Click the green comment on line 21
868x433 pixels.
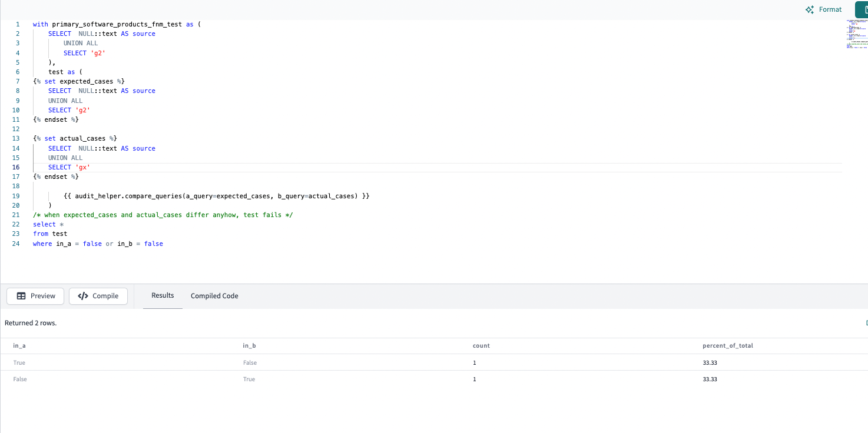point(163,215)
